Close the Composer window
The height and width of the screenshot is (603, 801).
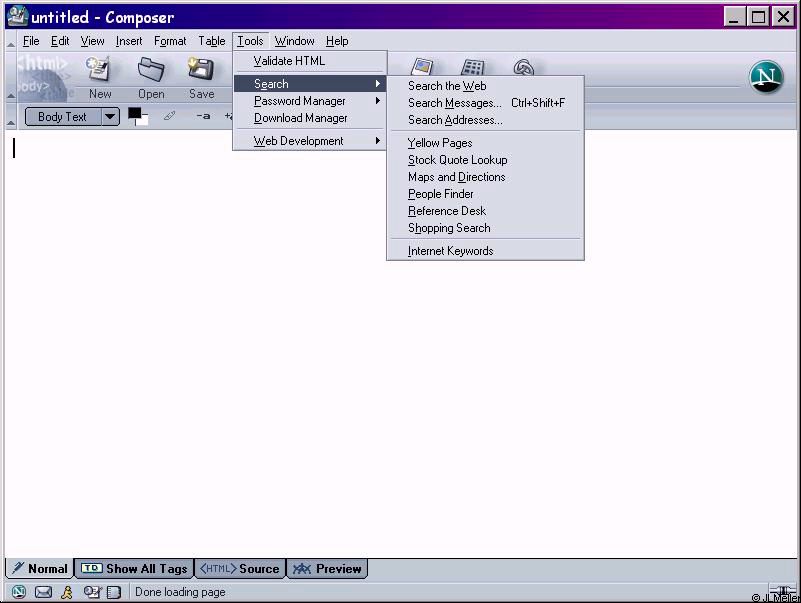(x=783, y=17)
